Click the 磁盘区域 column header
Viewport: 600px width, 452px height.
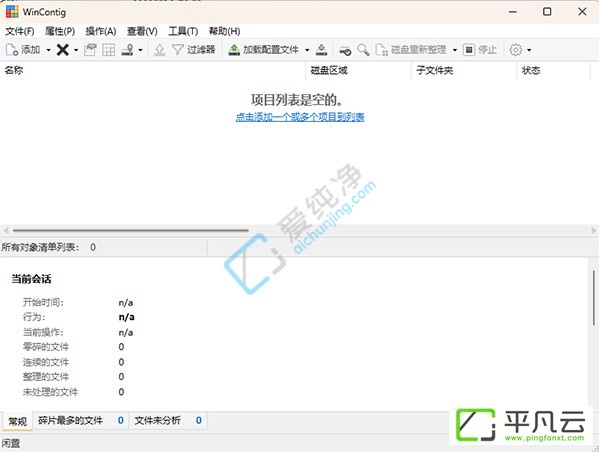tap(359, 70)
